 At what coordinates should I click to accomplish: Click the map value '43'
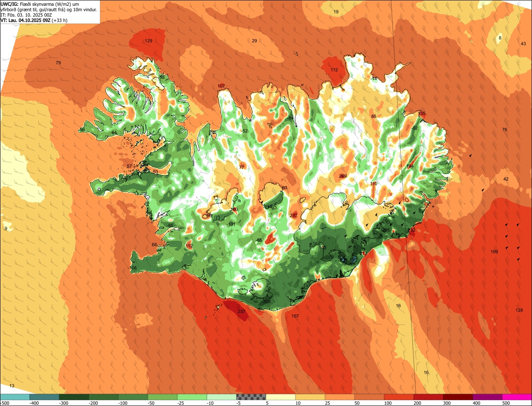523,44
